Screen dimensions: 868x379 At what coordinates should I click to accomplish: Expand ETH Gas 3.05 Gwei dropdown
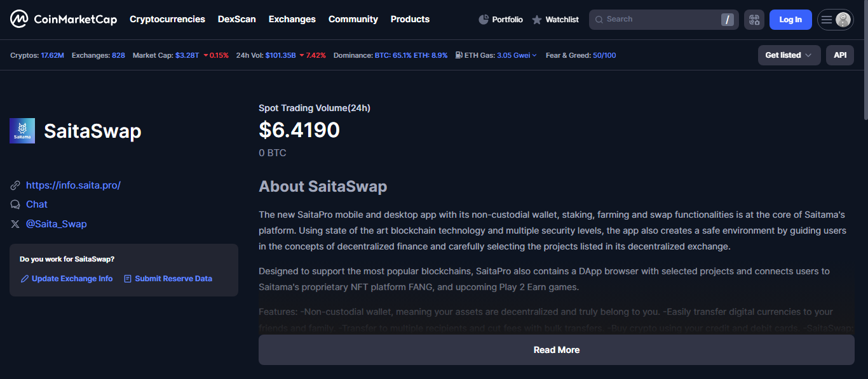pos(517,55)
